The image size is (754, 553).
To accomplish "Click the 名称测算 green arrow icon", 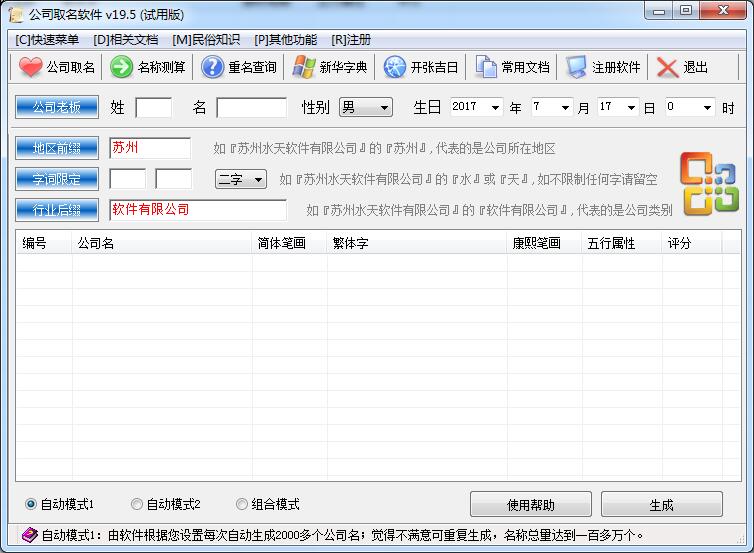I will pyautogui.click(x=121, y=67).
